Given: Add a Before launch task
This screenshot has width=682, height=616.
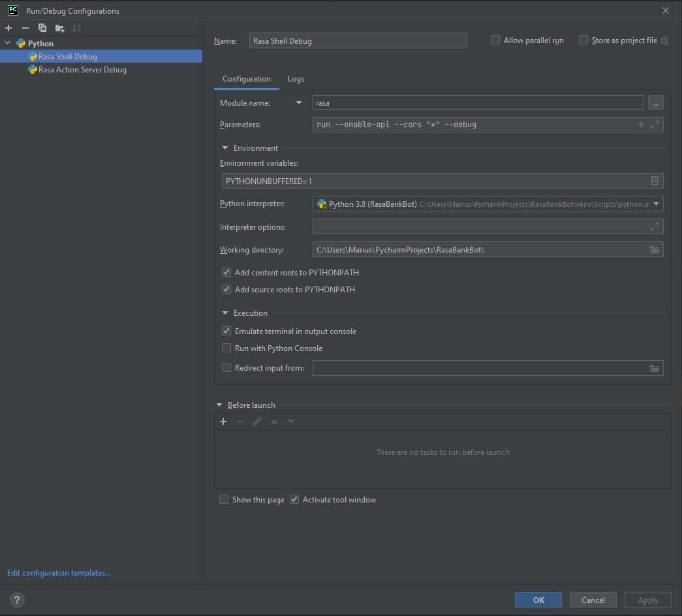Looking at the screenshot, I should pos(223,421).
